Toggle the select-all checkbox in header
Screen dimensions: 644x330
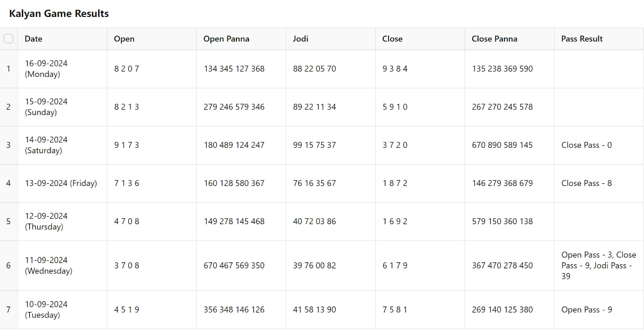(8, 39)
